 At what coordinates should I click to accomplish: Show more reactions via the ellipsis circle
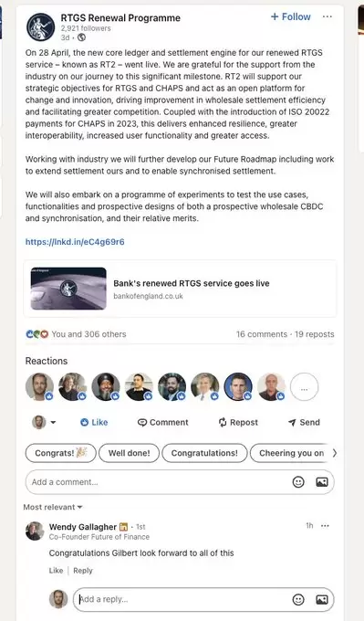pyautogui.click(x=304, y=387)
